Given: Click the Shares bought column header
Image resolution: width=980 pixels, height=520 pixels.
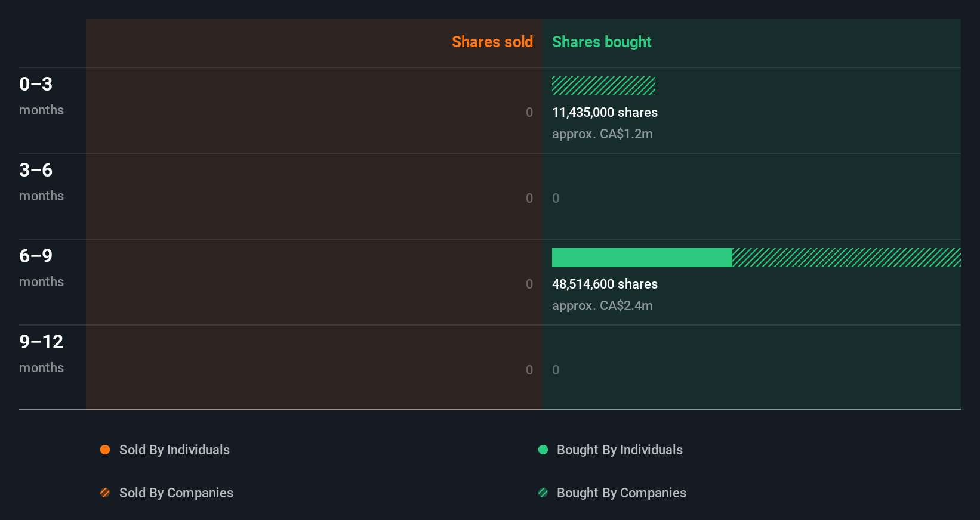Looking at the screenshot, I should 602,42.
